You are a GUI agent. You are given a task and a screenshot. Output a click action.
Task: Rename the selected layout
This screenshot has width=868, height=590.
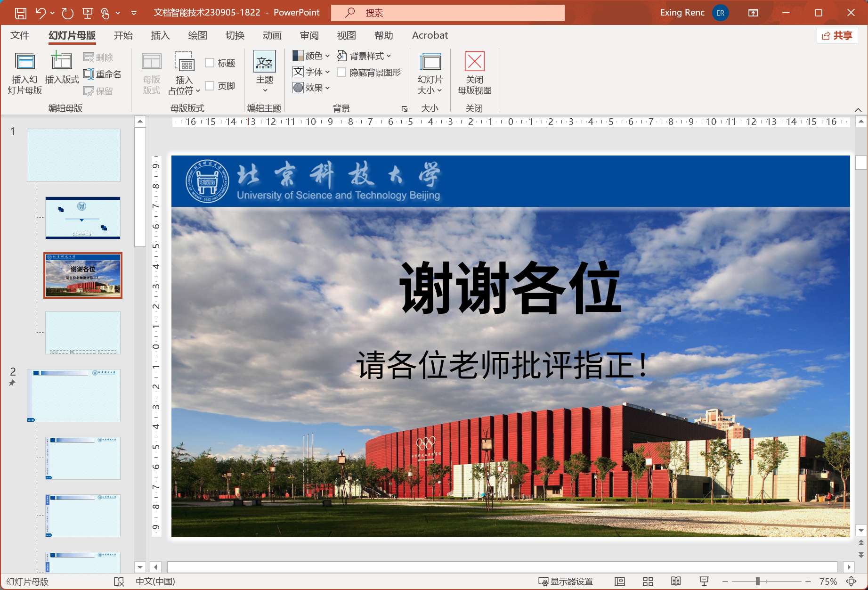[102, 74]
